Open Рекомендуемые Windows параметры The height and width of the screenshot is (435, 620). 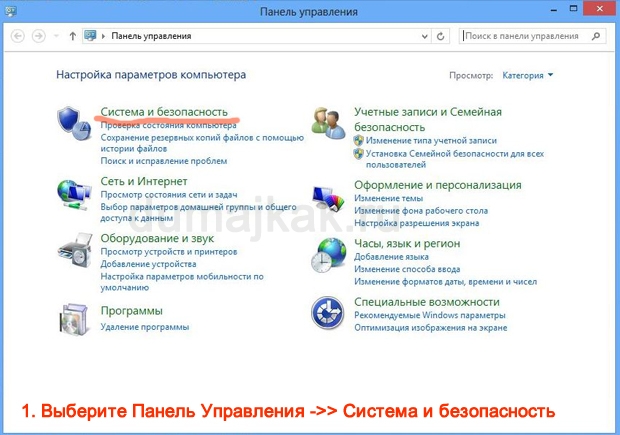pyautogui.click(x=430, y=315)
